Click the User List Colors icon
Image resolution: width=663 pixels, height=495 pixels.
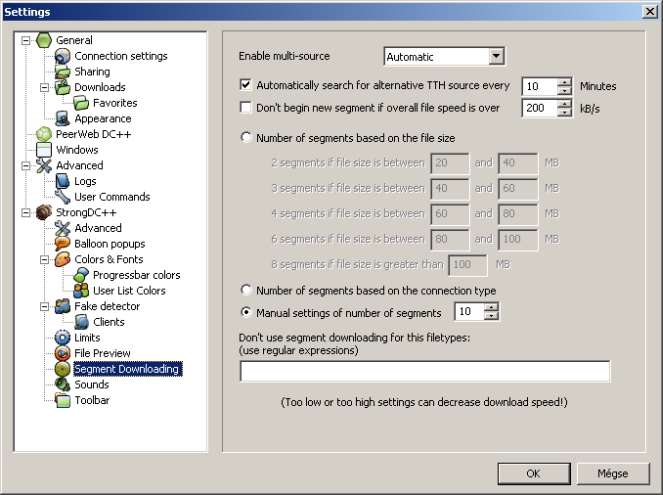[x=82, y=291]
